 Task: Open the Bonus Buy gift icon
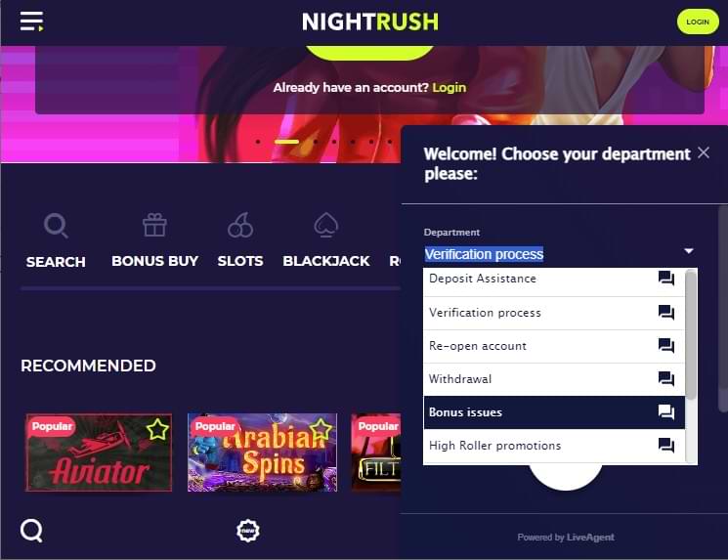[154, 225]
